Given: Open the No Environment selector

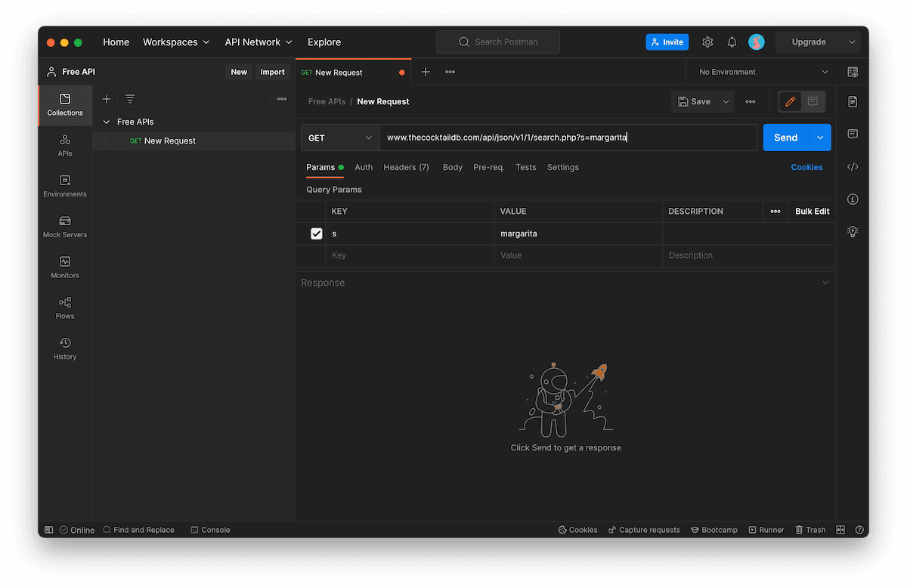Looking at the screenshot, I should pyautogui.click(x=763, y=72).
